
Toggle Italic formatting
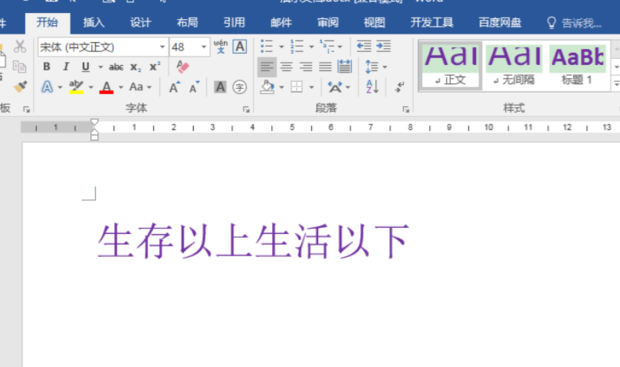pos(66,66)
